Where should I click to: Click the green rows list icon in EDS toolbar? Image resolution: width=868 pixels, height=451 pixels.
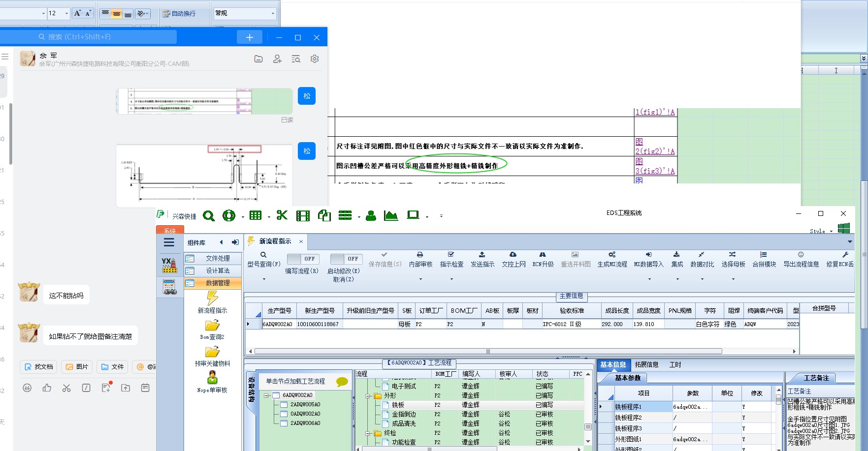pos(345,215)
